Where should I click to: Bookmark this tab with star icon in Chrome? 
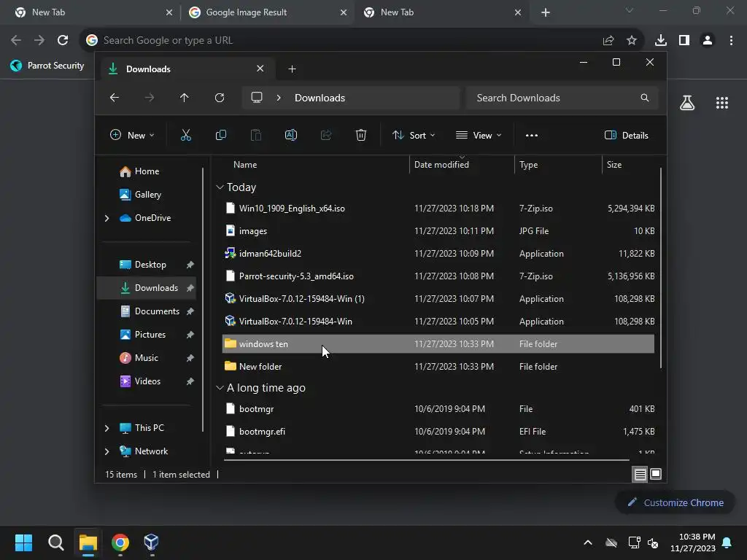tap(632, 41)
